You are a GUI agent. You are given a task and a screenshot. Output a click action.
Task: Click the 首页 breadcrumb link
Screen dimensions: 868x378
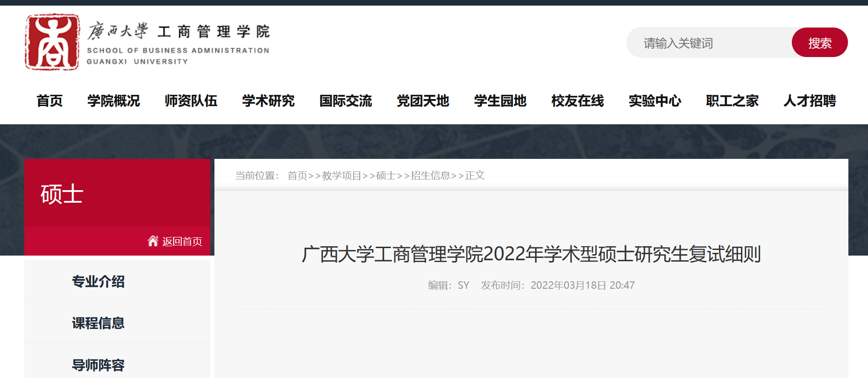pos(297,175)
